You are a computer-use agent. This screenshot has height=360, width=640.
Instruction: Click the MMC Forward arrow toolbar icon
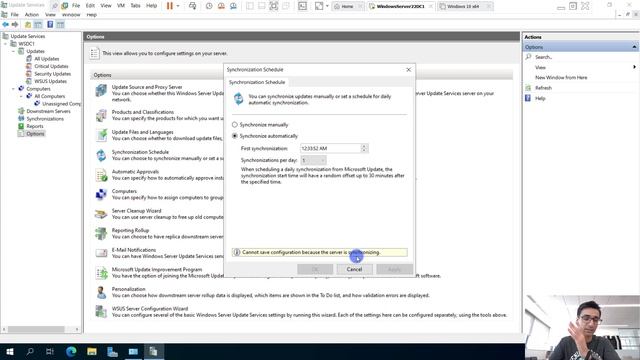(15, 24)
